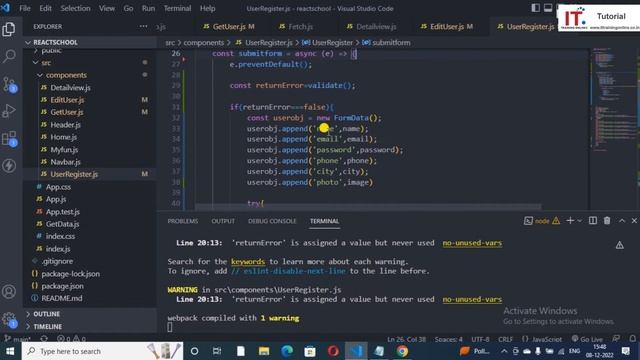Open the Edit menu
This screenshot has width=640, height=360.
coord(45,8)
